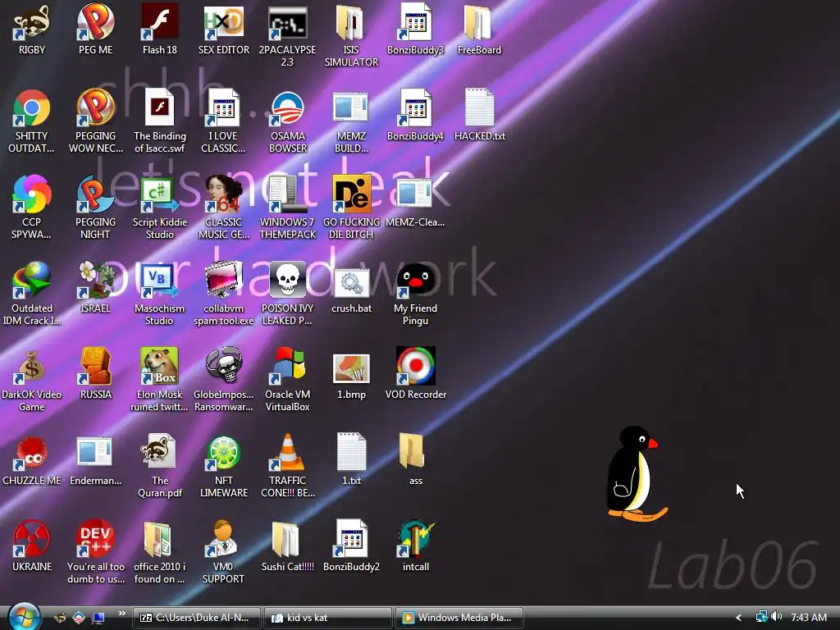Select the office 2010 folder icon
840x630 pixels.
click(160, 538)
